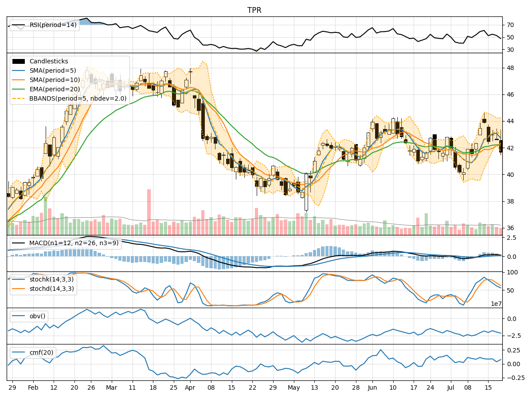Image resolution: width=532 pixels, height=399 pixels.
Task: Click the black Candlesticks legend marker
Action: 19,61
